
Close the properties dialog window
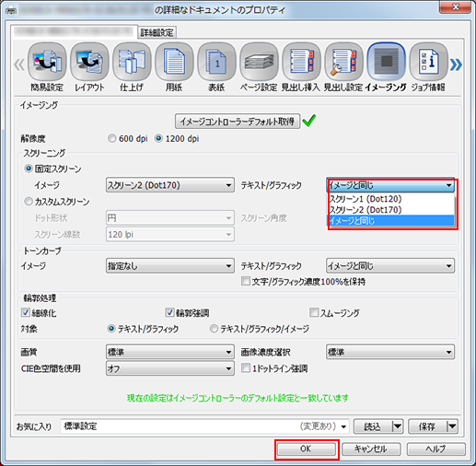[x=456, y=6]
